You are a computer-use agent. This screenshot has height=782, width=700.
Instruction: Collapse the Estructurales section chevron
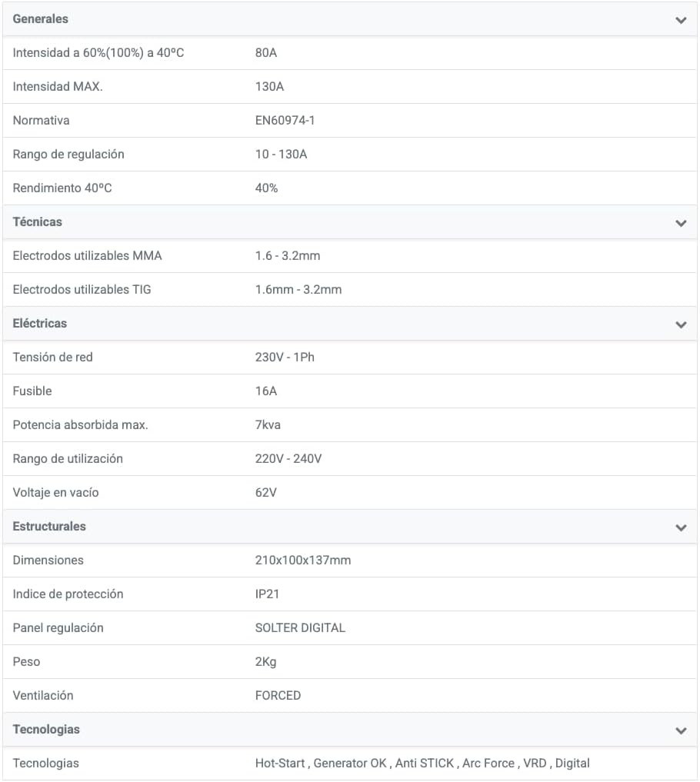[681, 527]
